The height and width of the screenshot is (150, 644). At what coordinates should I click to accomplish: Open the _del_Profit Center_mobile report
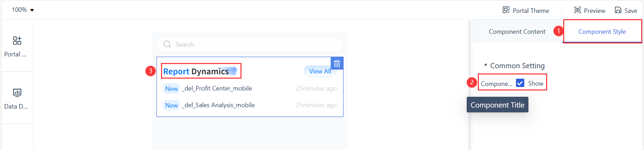[x=218, y=88]
